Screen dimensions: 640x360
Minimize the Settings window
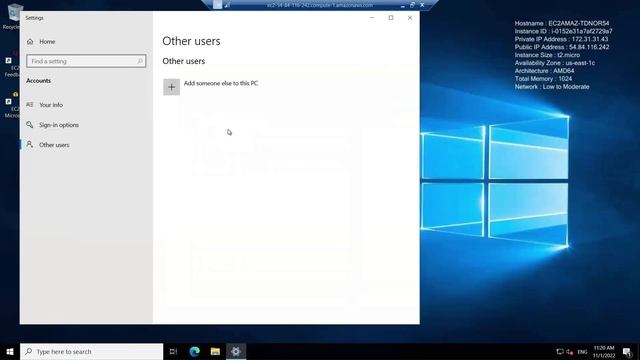tap(372, 18)
